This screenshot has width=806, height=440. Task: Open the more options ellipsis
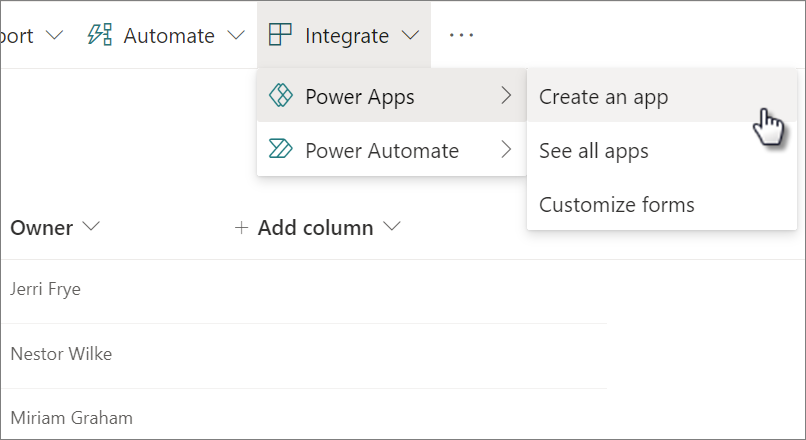point(461,35)
